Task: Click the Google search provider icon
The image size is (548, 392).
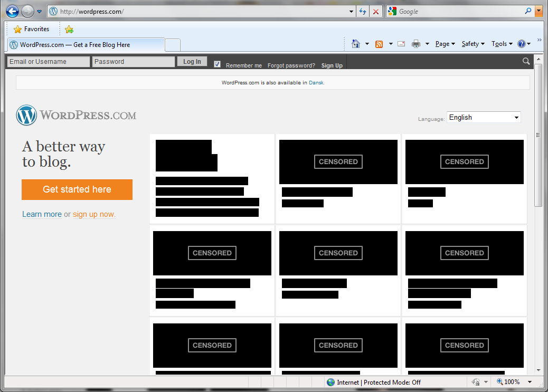Action: click(x=392, y=12)
